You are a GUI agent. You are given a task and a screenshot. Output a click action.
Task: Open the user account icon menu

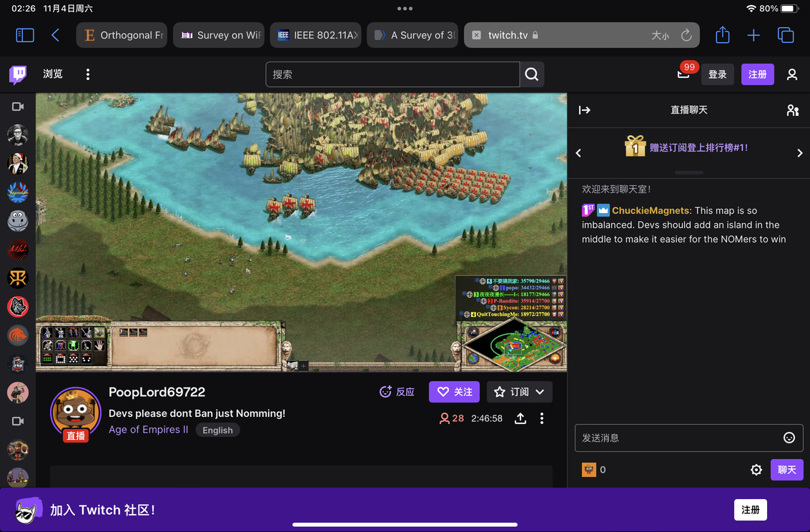tap(792, 74)
